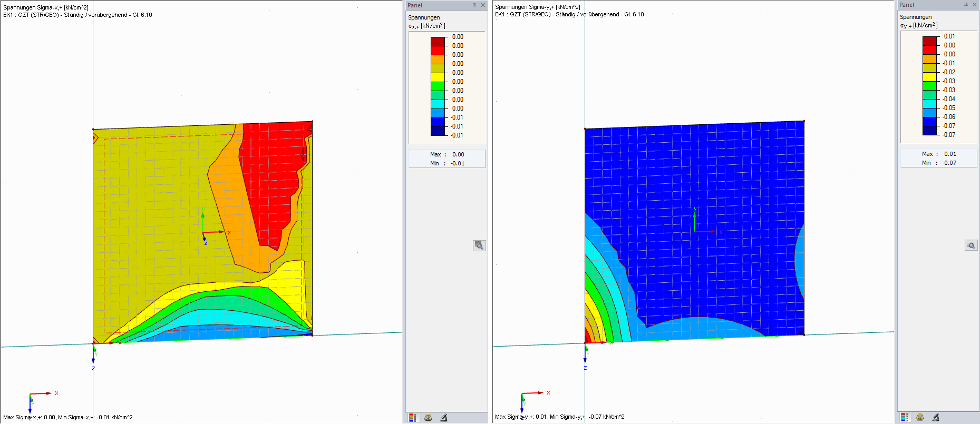The width and height of the screenshot is (980, 424).
Task: Select orange swatch in sigma-x legend
Action: [438, 60]
